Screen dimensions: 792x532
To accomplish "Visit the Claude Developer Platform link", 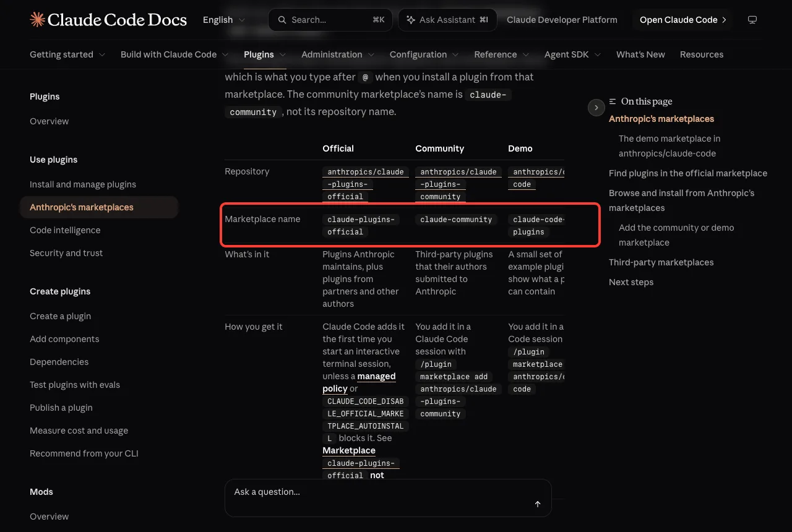I will coord(562,20).
